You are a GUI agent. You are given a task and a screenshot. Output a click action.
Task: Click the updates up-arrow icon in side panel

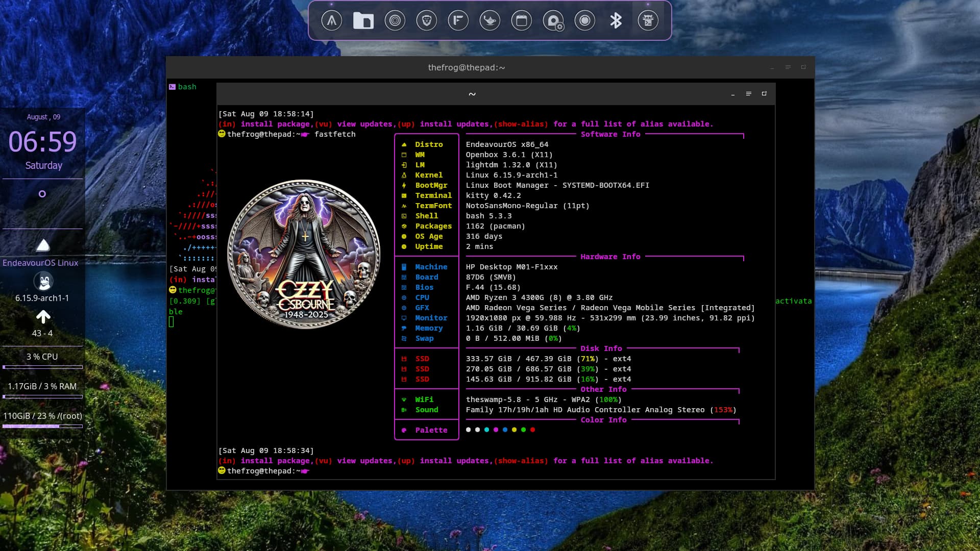point(43,317)
